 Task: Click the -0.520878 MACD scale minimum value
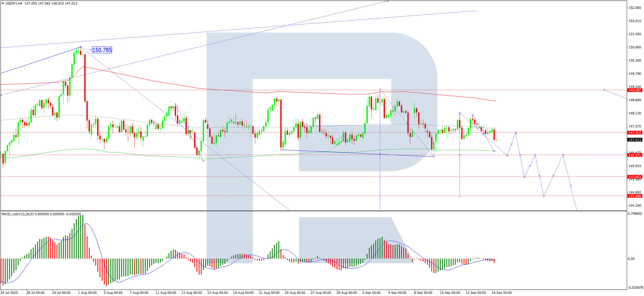click(x=635, y=288)
